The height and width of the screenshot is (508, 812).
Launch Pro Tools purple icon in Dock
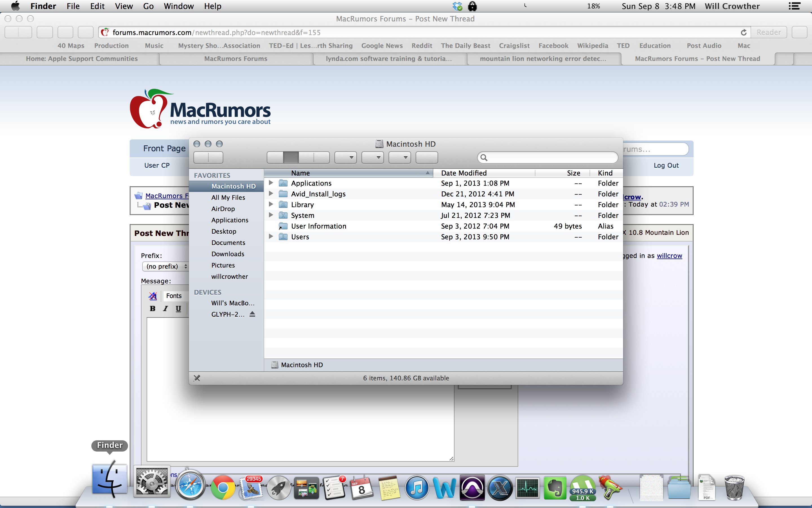[x=472, y=487]
